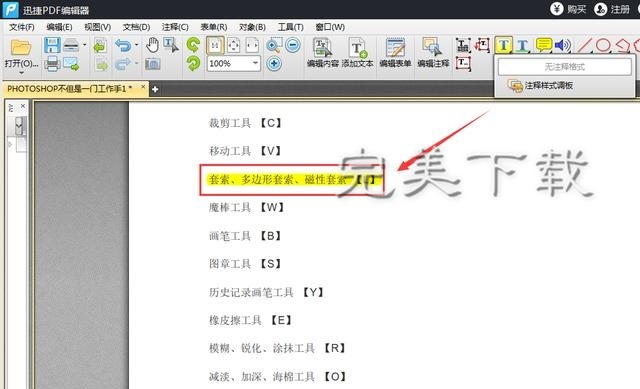Image resolution: width=640 pixels, height=389 pixels.
Task: Open the 工具(T) menu
Action: pos(291,27)
